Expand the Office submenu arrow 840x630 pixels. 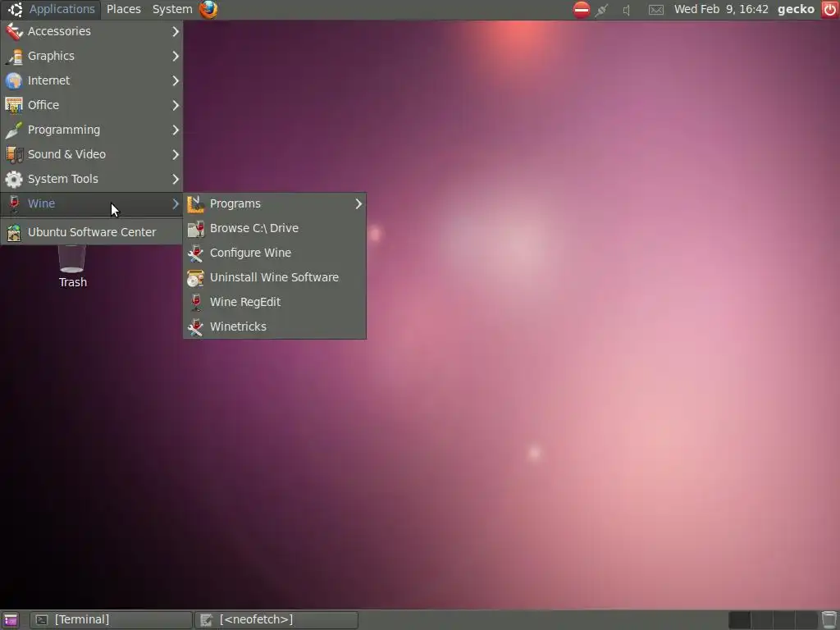point(176,106)
